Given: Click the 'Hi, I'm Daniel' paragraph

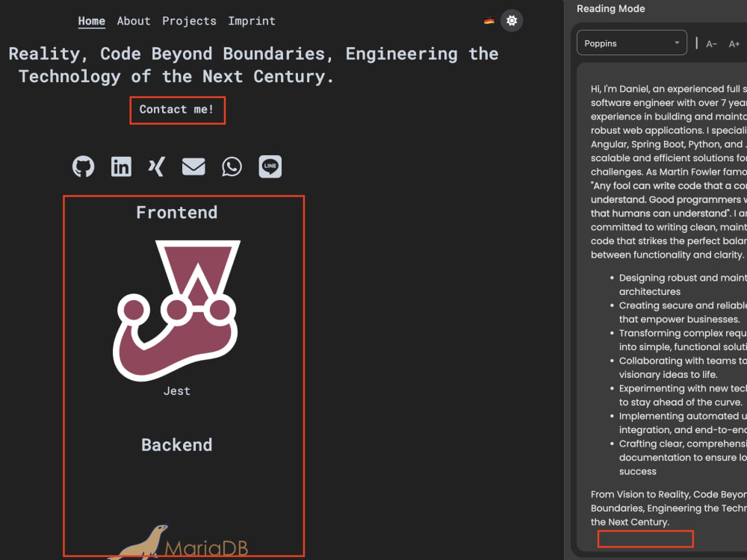Looking at the screenshot, I should 669,172.
